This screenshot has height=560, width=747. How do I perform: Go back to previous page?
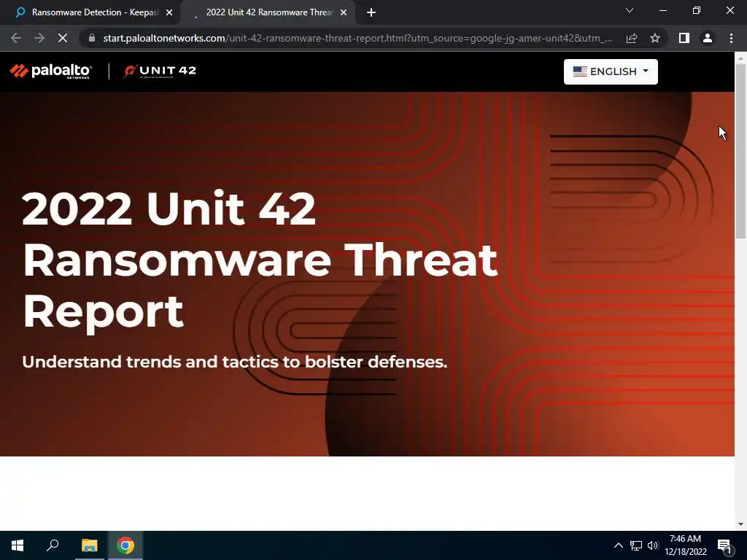[16, 38]
